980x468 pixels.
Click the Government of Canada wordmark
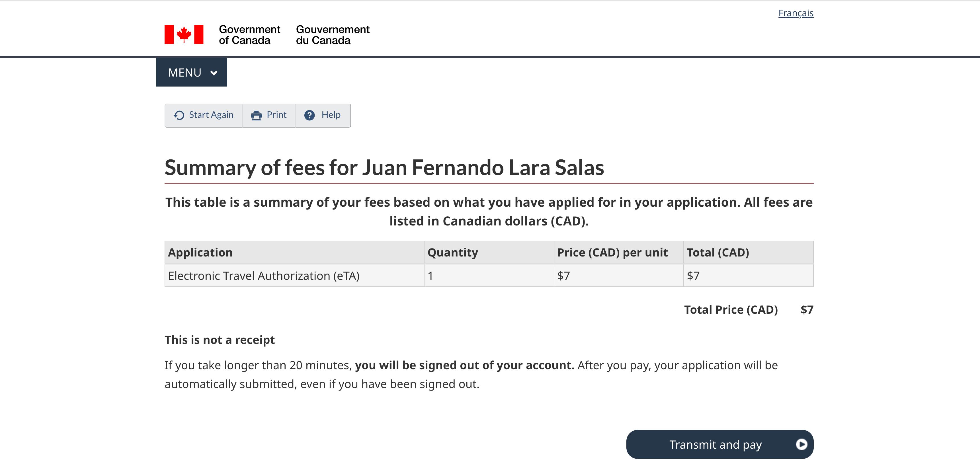pyautogui.click(x=249, y=35)
